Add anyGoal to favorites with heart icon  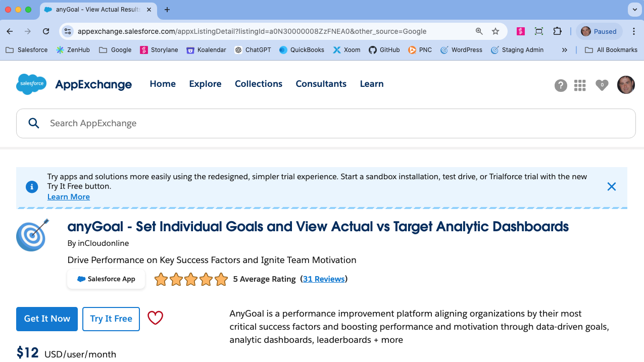pos(155,318)
